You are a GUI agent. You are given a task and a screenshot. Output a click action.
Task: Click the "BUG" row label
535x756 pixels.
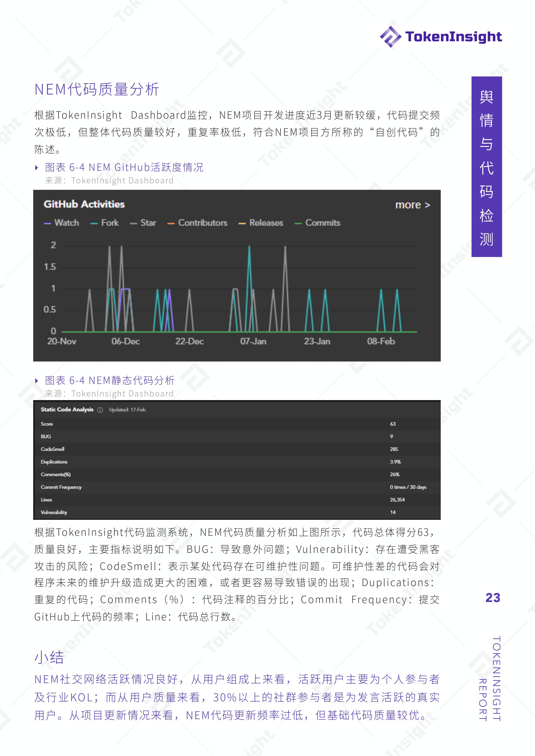point(46,437)
